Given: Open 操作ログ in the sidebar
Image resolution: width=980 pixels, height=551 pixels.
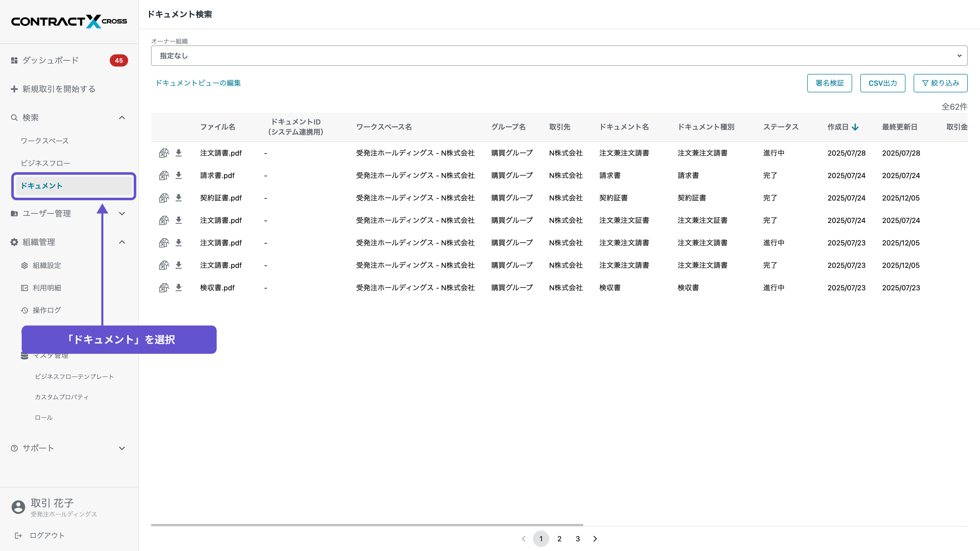Looking at the screenshot, I should coord(46,310).
